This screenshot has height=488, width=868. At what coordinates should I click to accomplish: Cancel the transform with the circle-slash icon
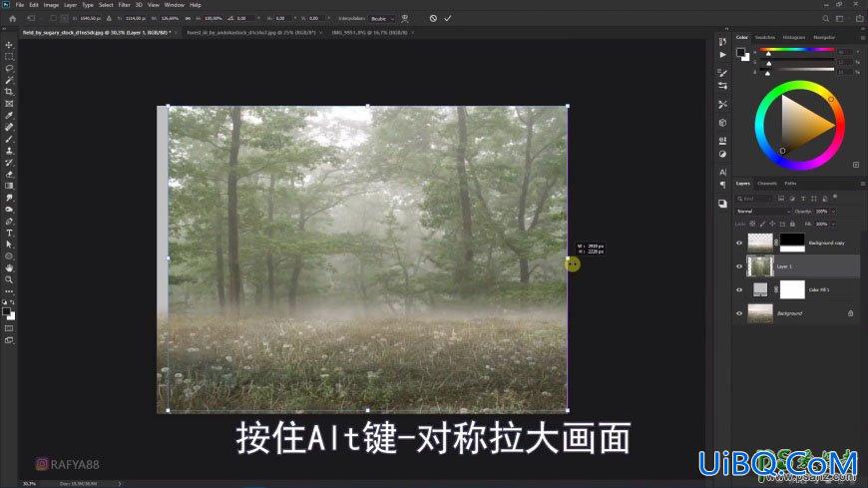point(433,18)
